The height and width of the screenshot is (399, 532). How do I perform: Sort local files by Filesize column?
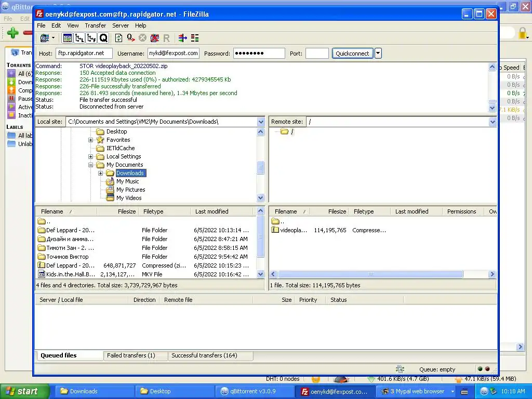(117, 211)
